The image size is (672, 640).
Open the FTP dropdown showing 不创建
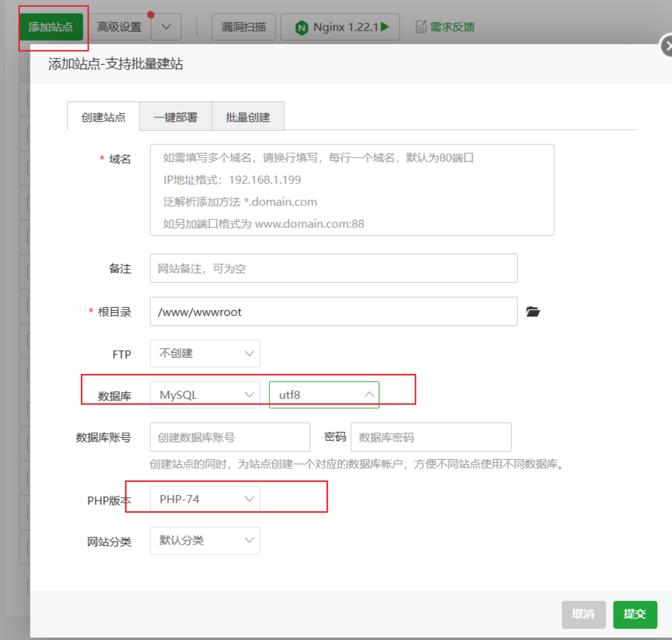[205, 353]
